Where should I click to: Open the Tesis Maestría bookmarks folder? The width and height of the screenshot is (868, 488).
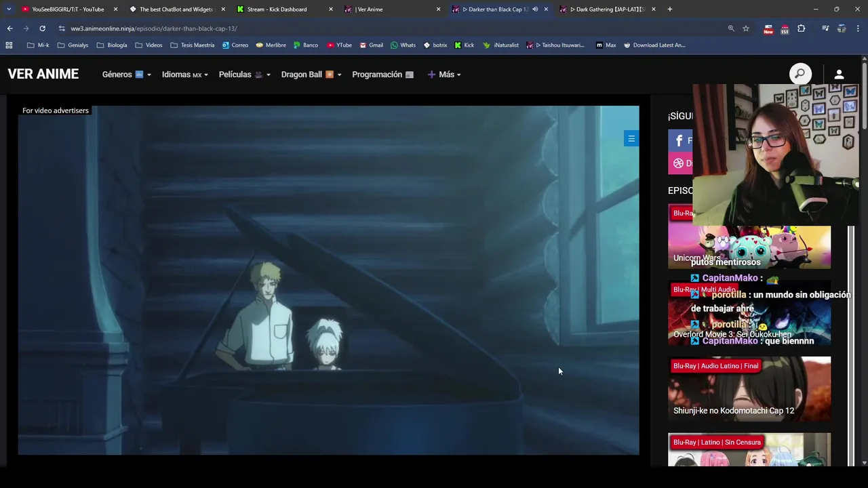(x=193, y=45)
